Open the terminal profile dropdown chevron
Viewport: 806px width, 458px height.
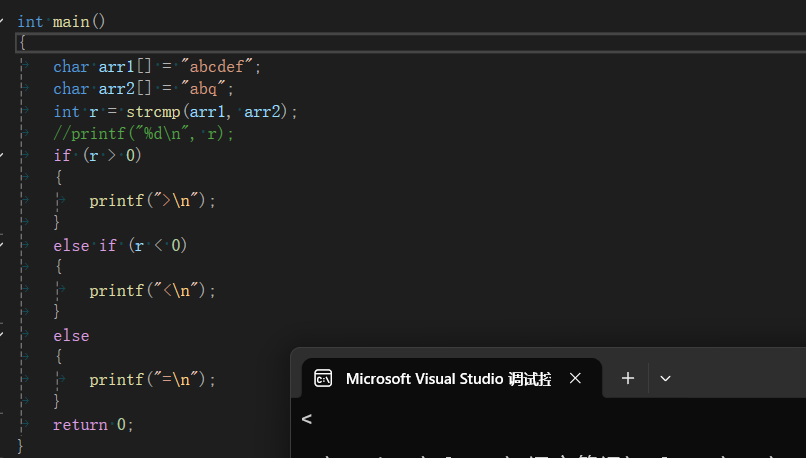(665, 379)
